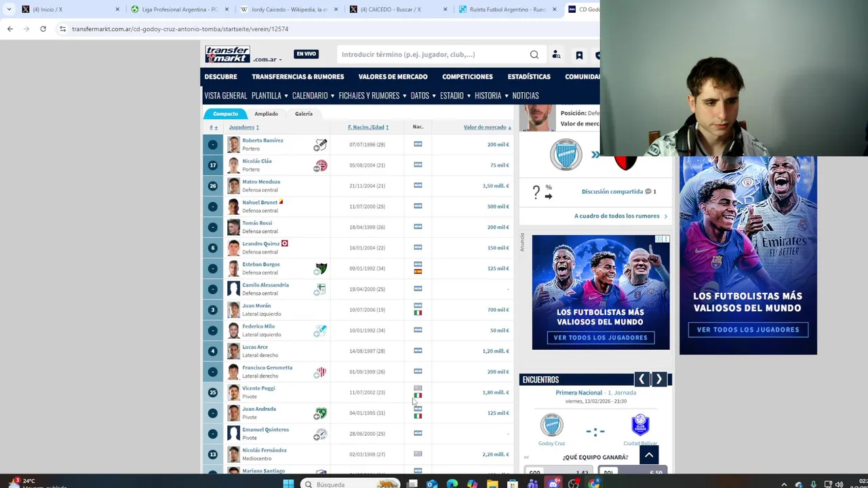Click the scroll-to-top arrow button
This screenshot has height=488, width=868.
pos(649,455)
